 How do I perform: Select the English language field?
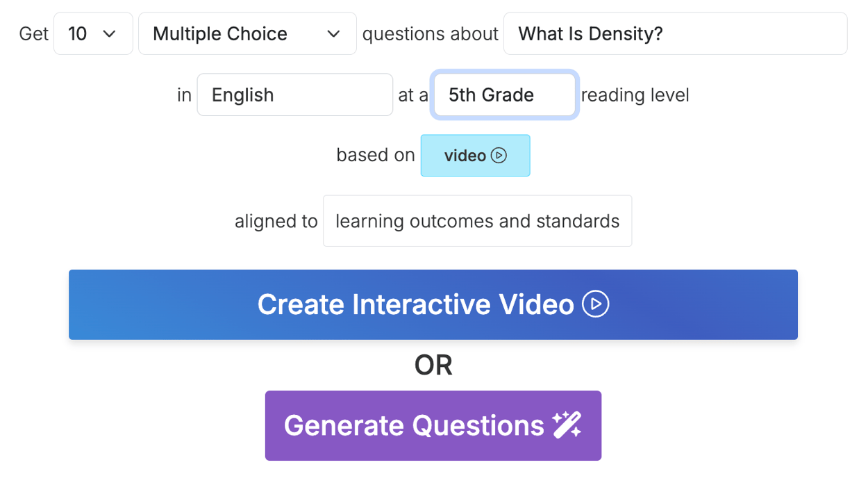click(x=294, y=95)
